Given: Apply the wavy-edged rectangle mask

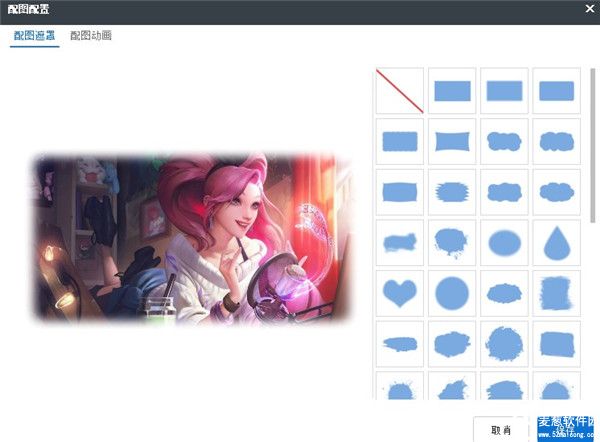Looking at the screenshot, I should click(x=399, y=141).
